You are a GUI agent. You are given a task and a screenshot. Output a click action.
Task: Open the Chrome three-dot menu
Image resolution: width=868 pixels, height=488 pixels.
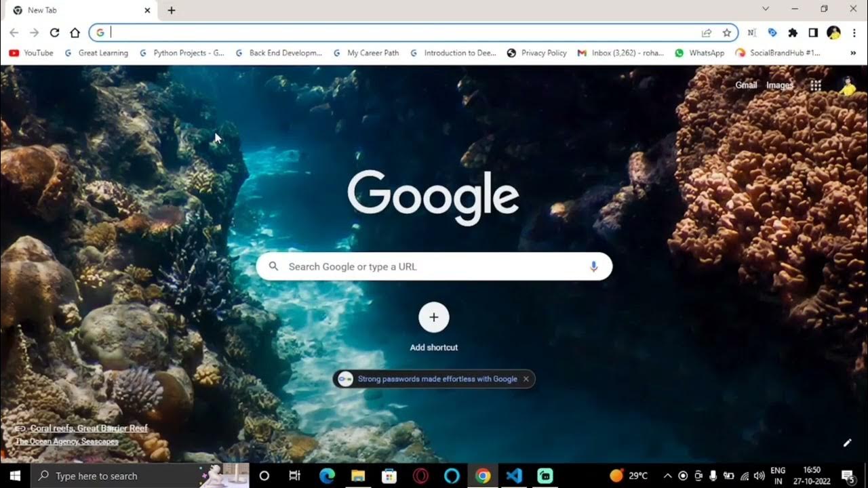point(854,33)
